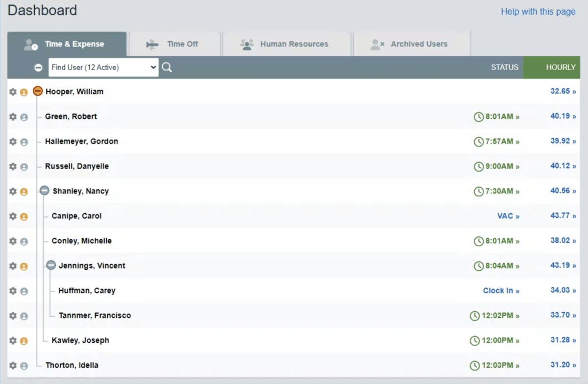Click the gray user icon for Green, Robert

[x=24, y=117]
